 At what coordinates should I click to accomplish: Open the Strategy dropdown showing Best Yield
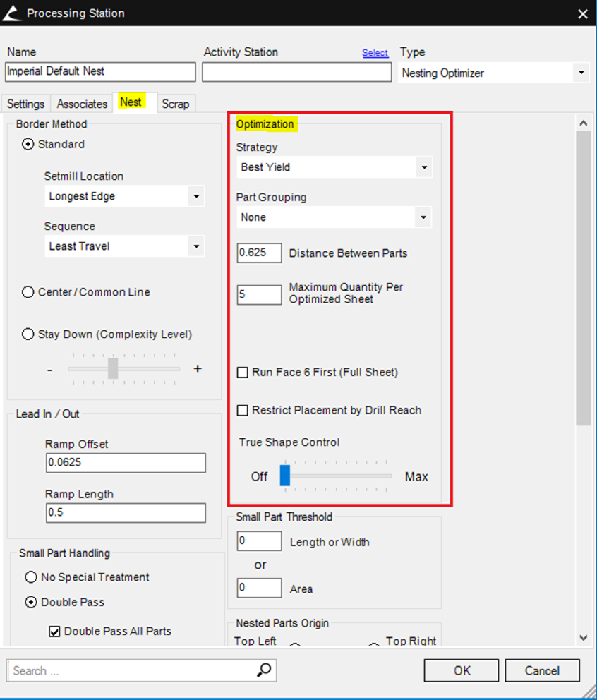tap(423, 167)
